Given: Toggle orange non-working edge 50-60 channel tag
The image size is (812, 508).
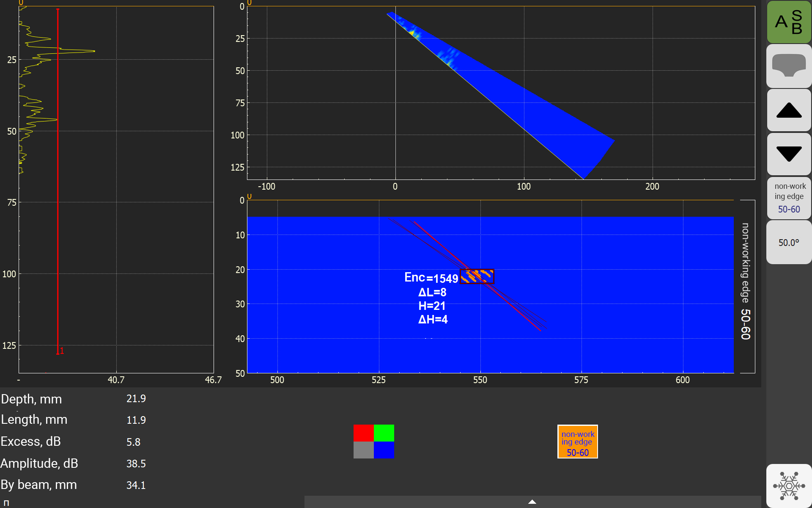Looking at the screenshot, I should 577,442.
